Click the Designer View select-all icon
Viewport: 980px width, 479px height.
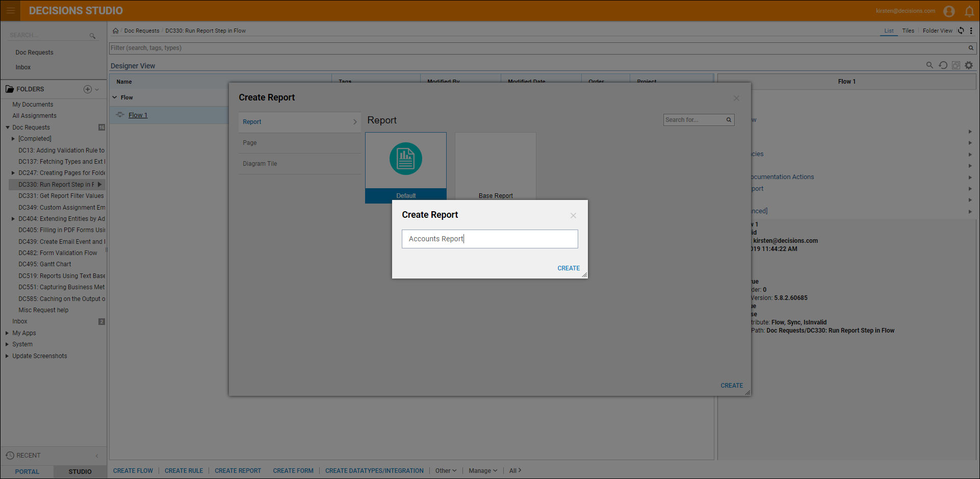(956, 65)
